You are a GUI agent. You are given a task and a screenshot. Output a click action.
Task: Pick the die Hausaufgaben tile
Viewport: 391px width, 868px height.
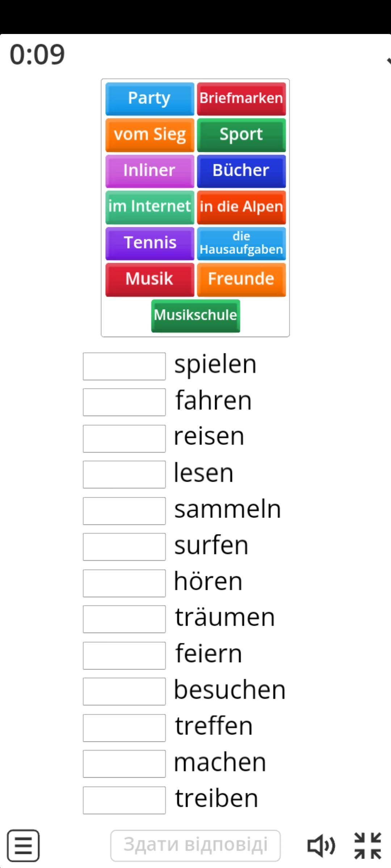coord(241,243)
